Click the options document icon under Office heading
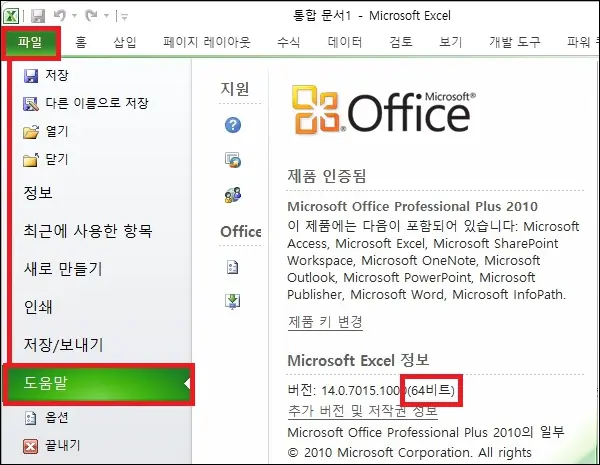The image size is (600, 465). tap(233, 267)
